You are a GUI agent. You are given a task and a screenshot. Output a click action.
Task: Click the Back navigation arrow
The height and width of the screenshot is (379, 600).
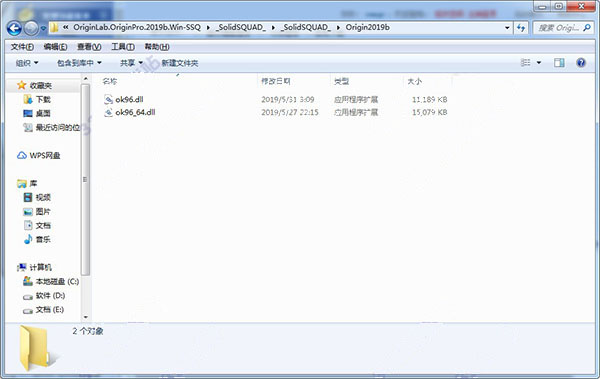click(x=14, y=28)
